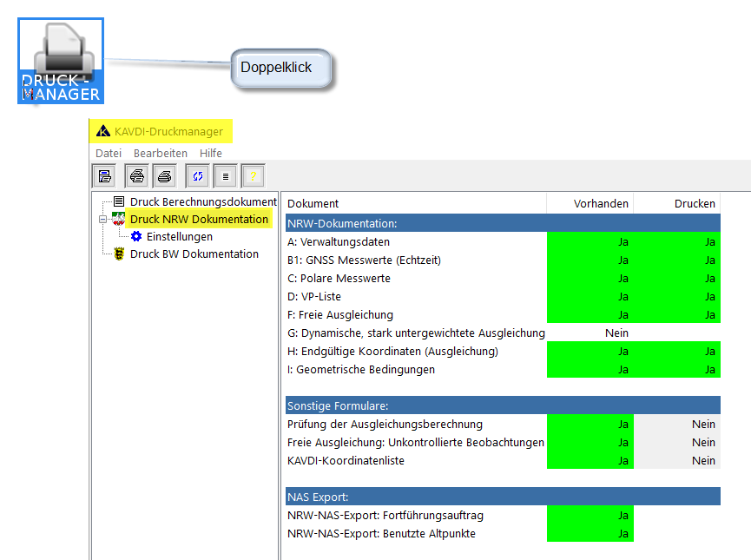Select the D: VP-Liste row label
Screen dimensions: 751x560
coord(313,297)
